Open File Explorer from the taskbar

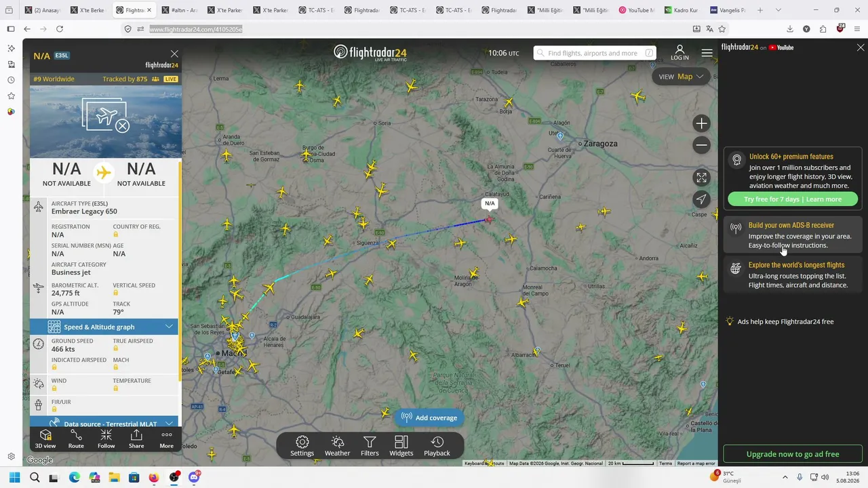tap(114, 477)
